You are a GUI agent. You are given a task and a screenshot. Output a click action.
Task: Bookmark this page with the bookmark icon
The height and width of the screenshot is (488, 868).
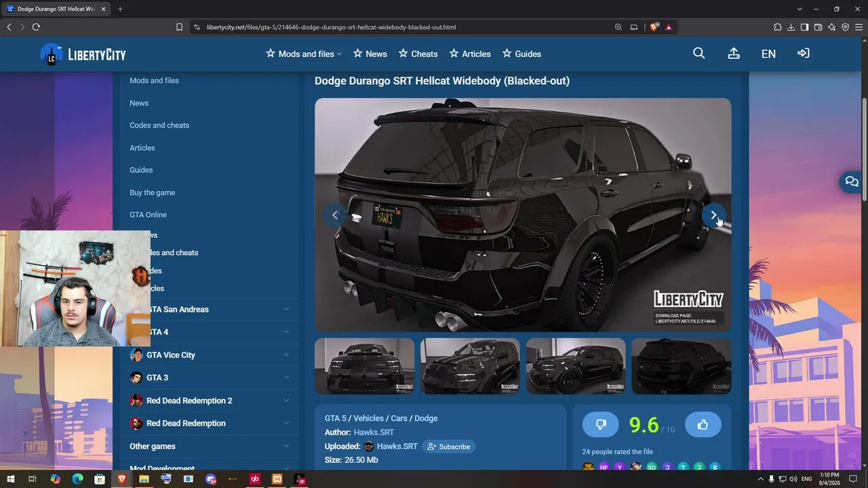(179, 27)
